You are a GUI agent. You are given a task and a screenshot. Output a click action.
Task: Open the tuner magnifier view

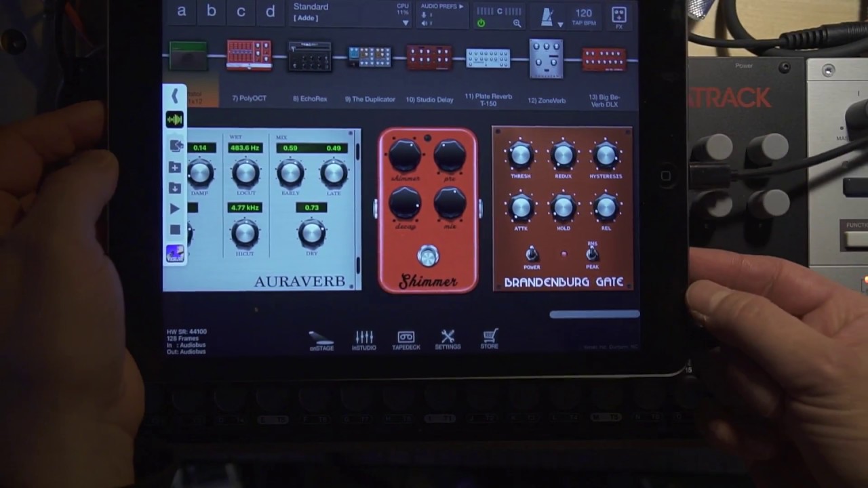click(517, 23)
